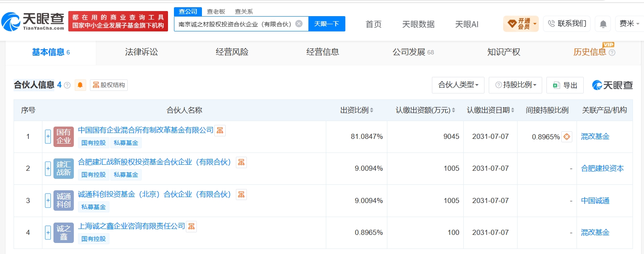The height and width of the screenshot is (254, 644).
Task: Clear the search box with X icon
Action: coord(299,24)
